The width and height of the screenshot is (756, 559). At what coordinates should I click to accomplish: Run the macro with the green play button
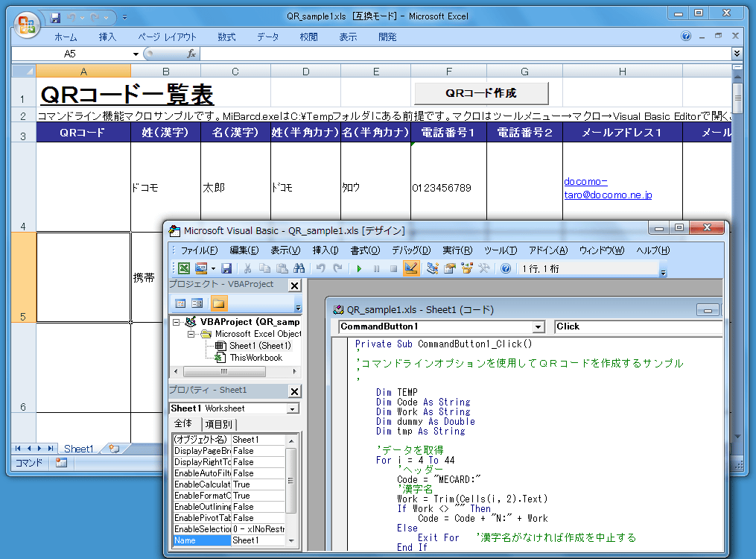coord(359,268)
